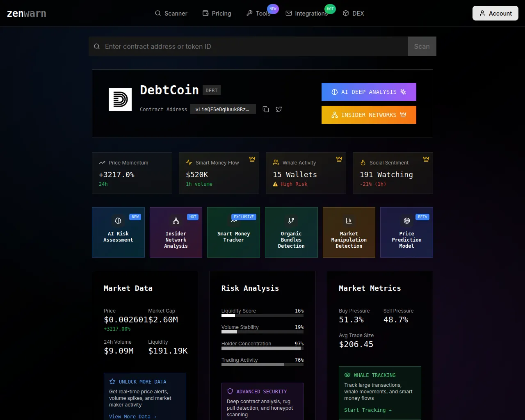Click the 191 Watching value
Viewport: 525px width, 420px height.
(386, 174)
